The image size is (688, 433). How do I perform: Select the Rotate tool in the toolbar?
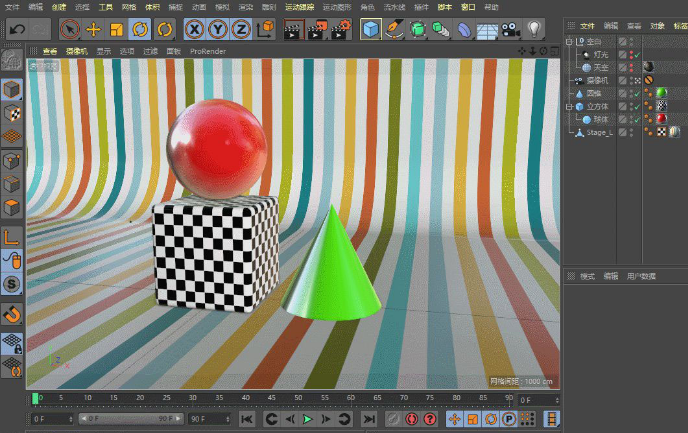click(x=140, y=29)
